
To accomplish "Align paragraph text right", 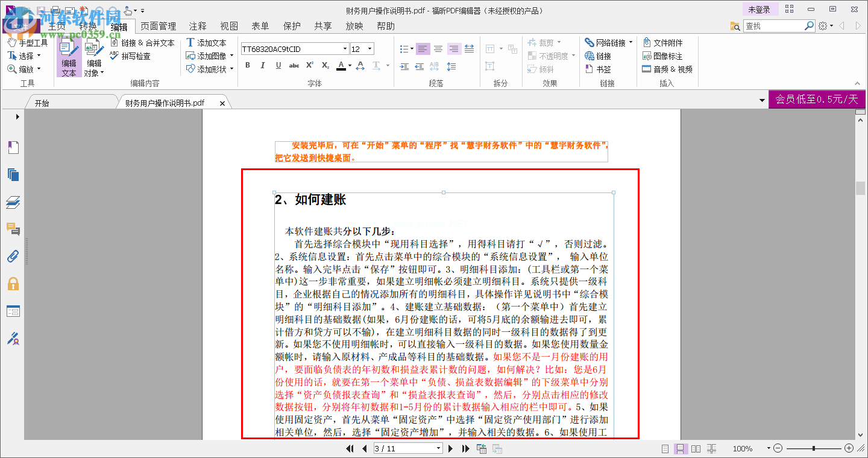I will [454, 49].
